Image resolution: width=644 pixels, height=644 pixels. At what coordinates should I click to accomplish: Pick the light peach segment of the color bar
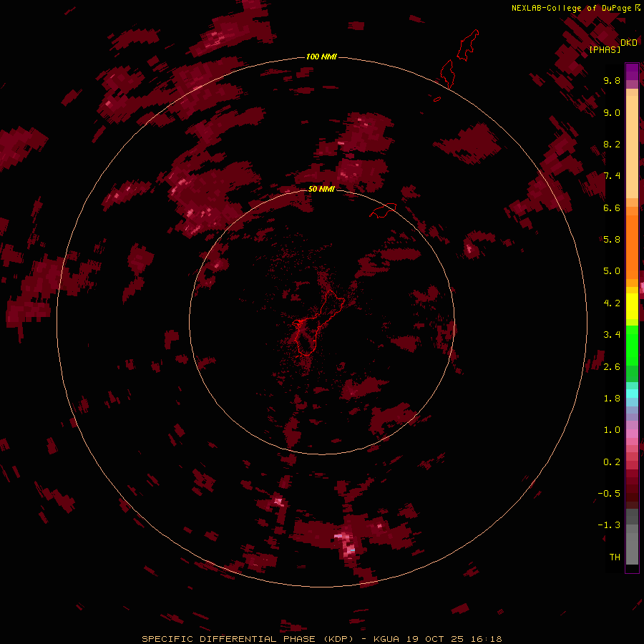632,147
